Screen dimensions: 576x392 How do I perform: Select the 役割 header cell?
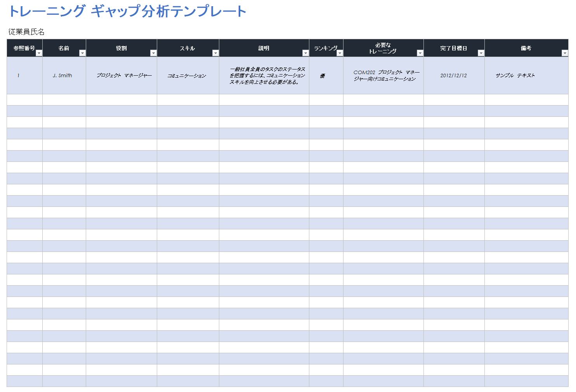[121, 48]
